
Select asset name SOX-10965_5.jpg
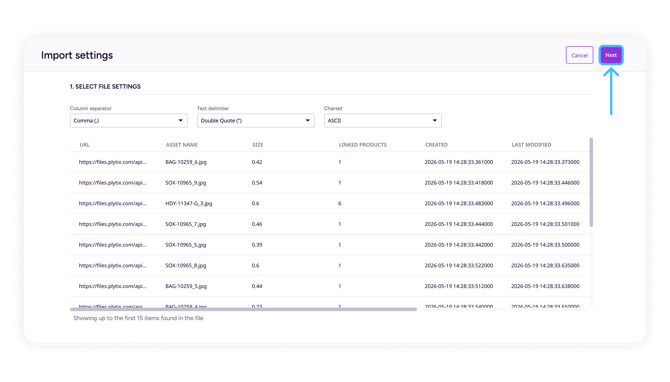(x=185, y=245)
